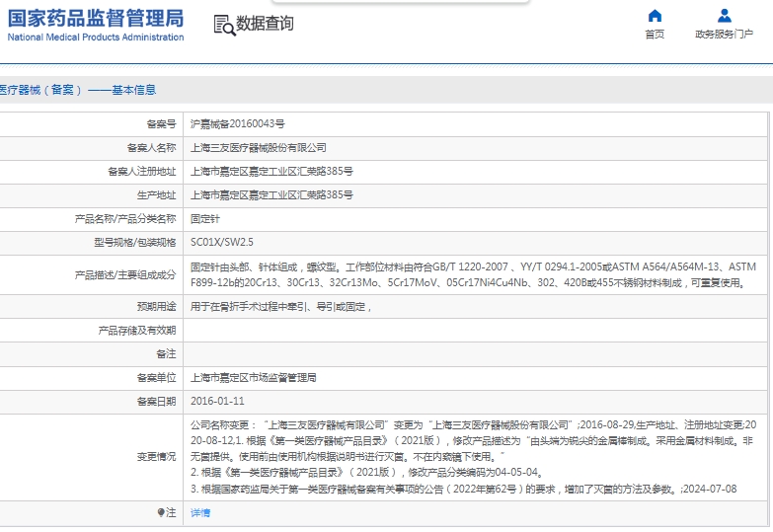Click the 医疗器械（备案）基本信息 section title
This screenshot has height=532, width=773.
pyautogui.click(x=78, y=90)
